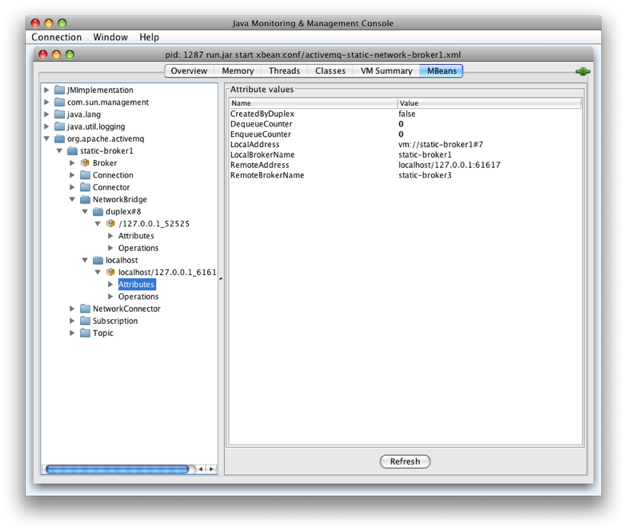The image size is (627, 531).
Task: Select the EnqueueCounter attribute row
Action: pyautogui.click(x=405, y=134)
